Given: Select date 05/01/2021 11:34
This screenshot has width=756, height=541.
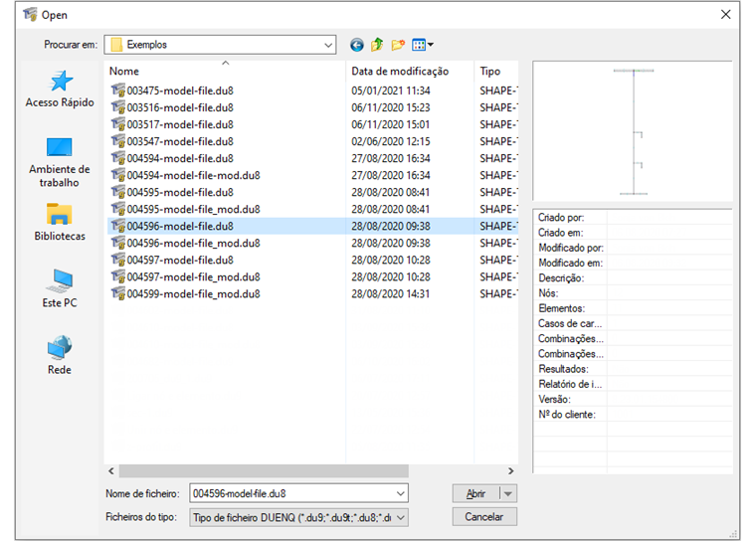Looking at the screenshot, I should pyautogui.click(x=391, y=90).
